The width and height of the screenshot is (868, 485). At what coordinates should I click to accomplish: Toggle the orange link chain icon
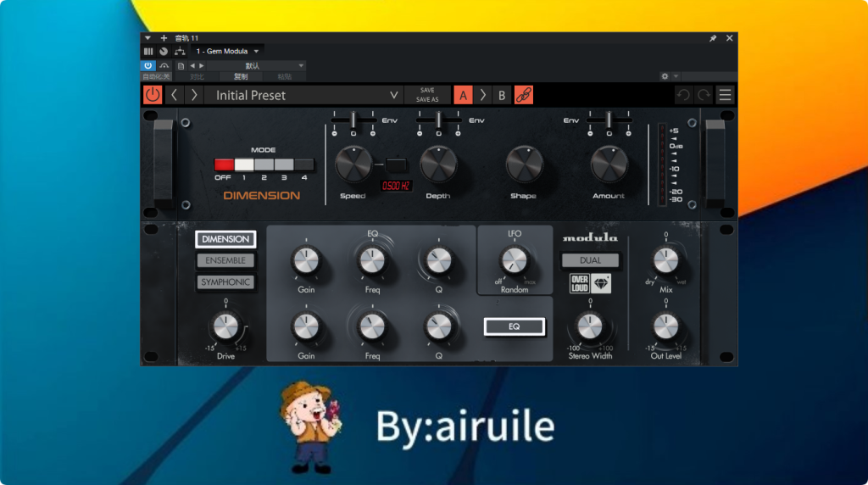[x=524, y=95]
